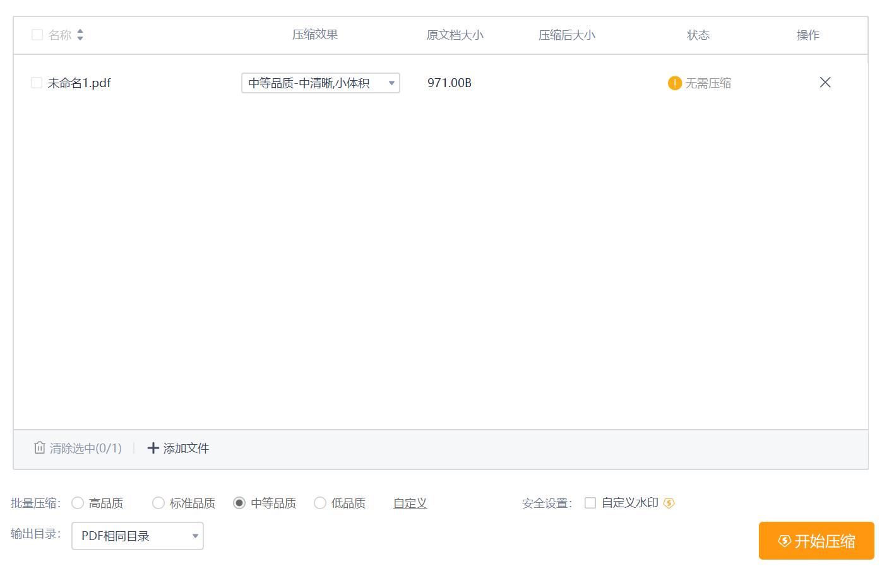Click the sort arrows beside 名称 column header
Image resolution: width=894 pixels, height=588 pixels.
click(80, 35)
